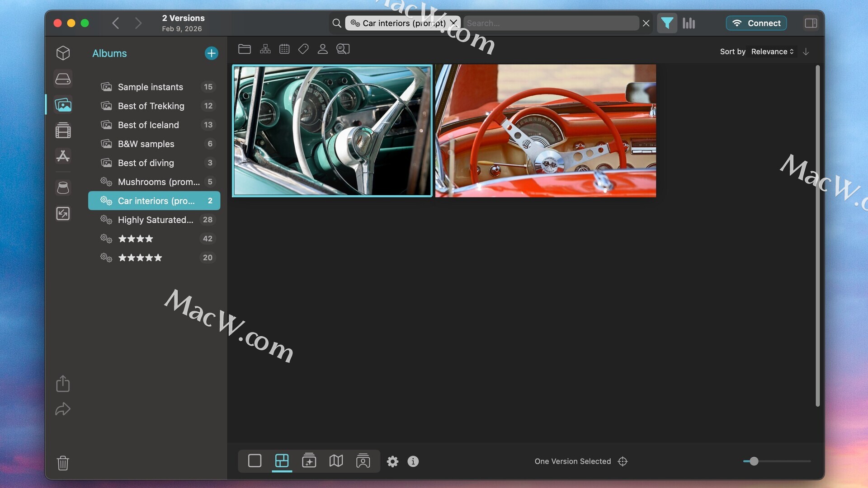This screenshot has width=868, height=488.
Task: Filter by calendar date icon
Action: (x=284, y=49)
